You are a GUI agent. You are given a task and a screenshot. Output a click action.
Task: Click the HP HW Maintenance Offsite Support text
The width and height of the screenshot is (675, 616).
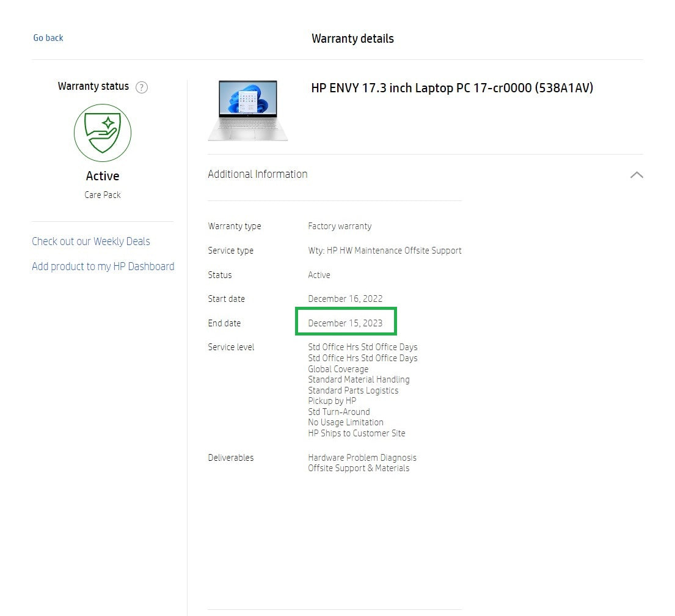coord(385,251)
